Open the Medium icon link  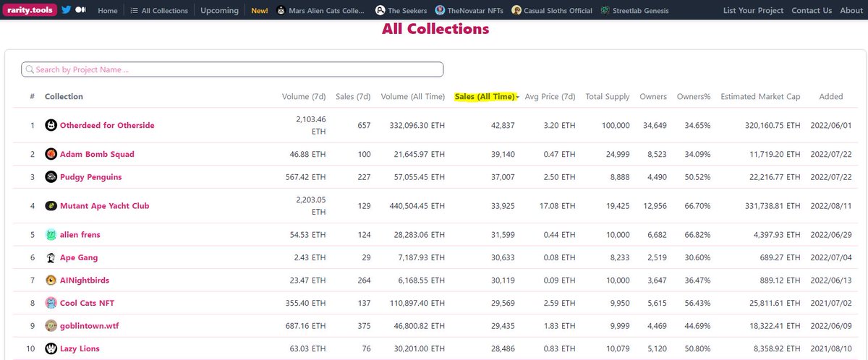click(80, 11)
